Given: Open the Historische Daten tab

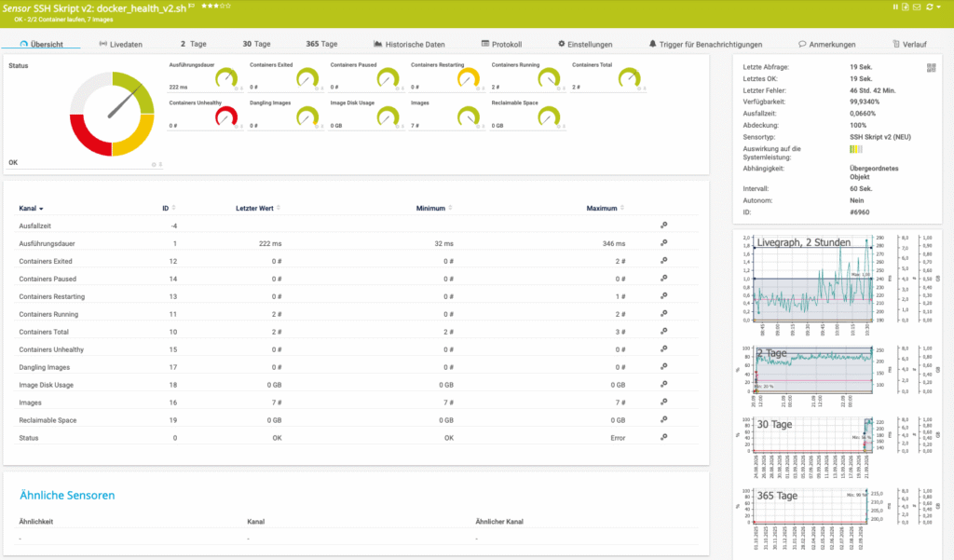Looking at the screenshot, I should (409, 45).
